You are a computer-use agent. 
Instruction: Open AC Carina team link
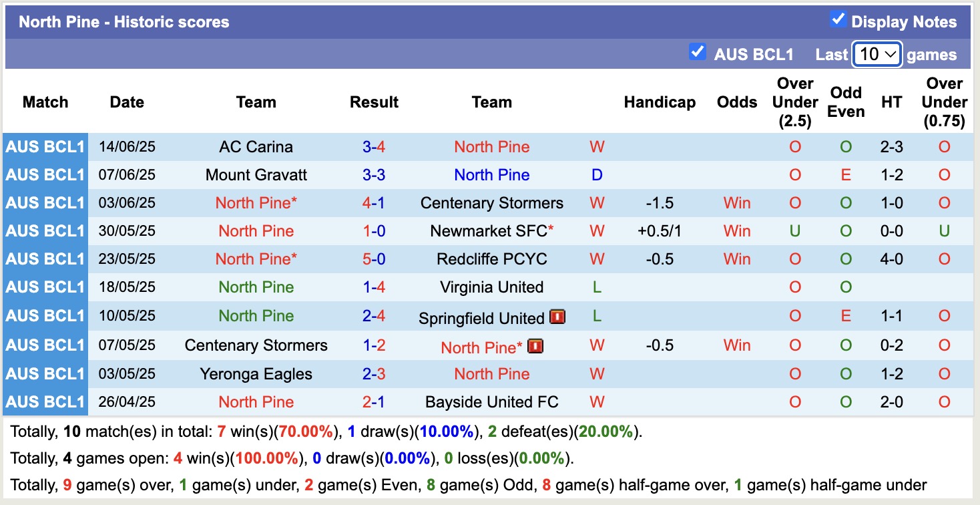(x=256, y=147)
